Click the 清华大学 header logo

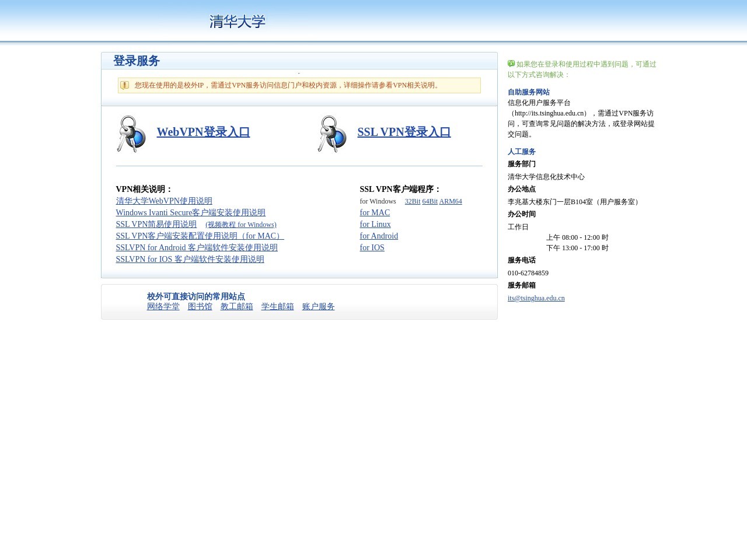click(x=238, y=22)
